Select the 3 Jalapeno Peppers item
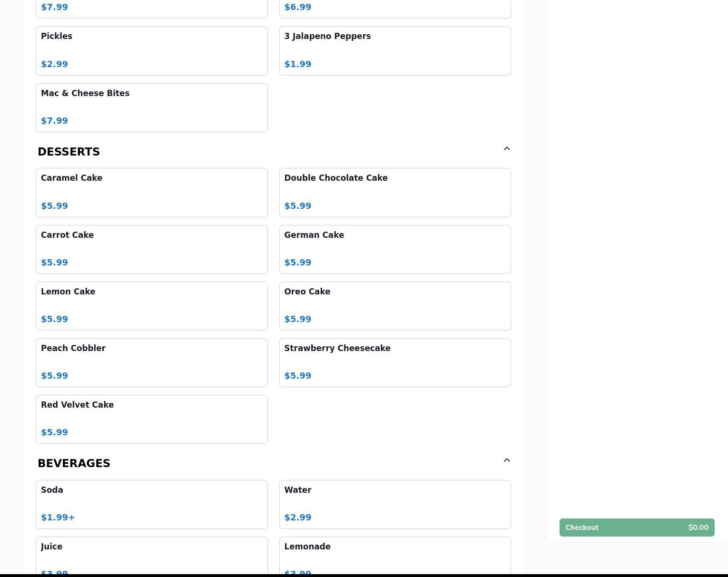The image size is (728, 577). (395, 51)
